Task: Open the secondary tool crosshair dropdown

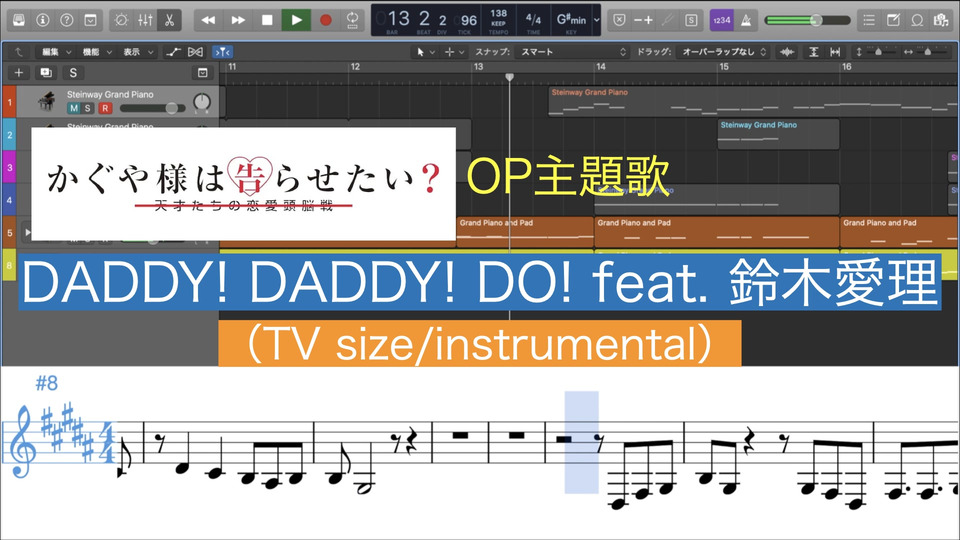Action: tap(454, 52)
